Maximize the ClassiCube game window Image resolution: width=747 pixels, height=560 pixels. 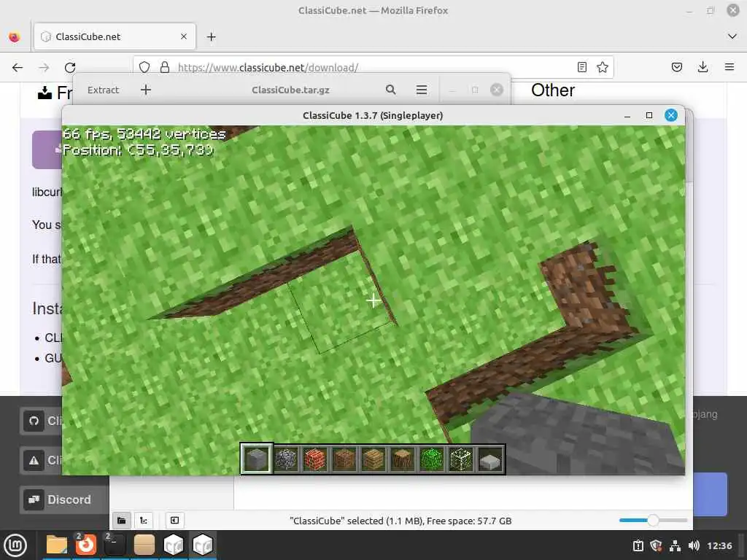(x=649, y=115)
